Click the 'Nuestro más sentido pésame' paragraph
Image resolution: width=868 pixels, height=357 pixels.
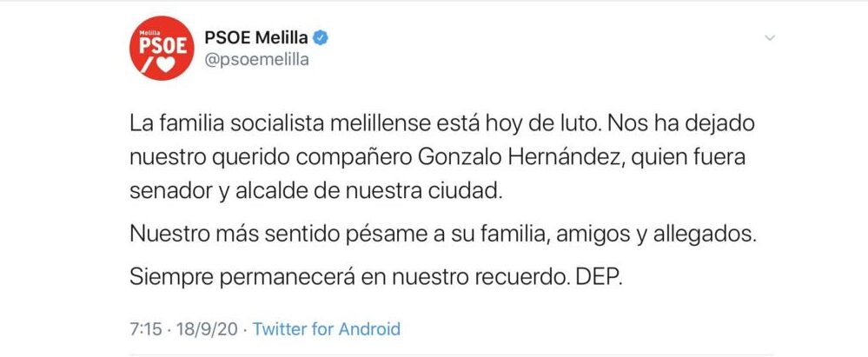tap(443, 235)
